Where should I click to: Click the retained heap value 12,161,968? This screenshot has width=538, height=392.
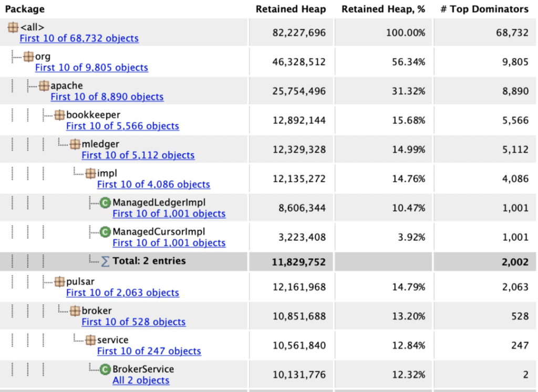299,287
